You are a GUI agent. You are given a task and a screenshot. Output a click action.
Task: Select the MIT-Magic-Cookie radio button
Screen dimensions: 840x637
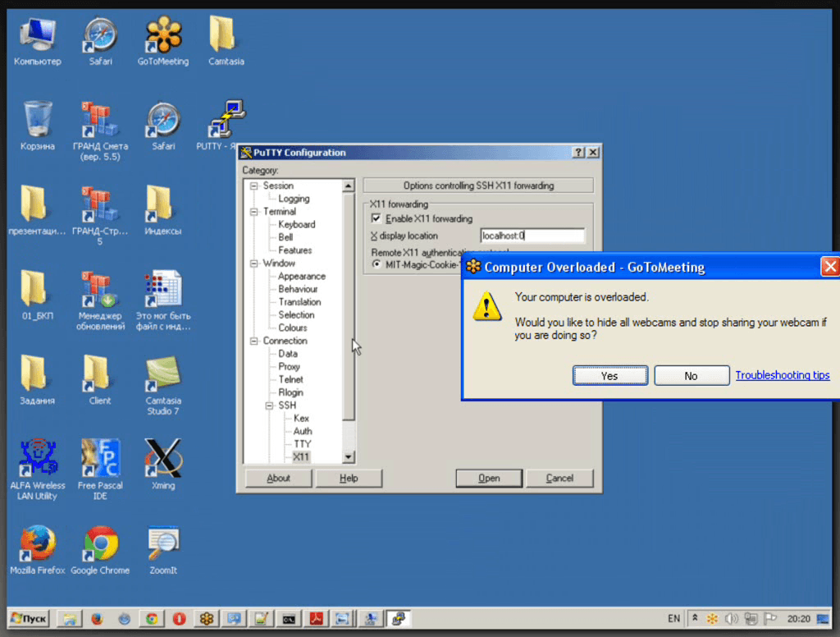click(377, 264)
